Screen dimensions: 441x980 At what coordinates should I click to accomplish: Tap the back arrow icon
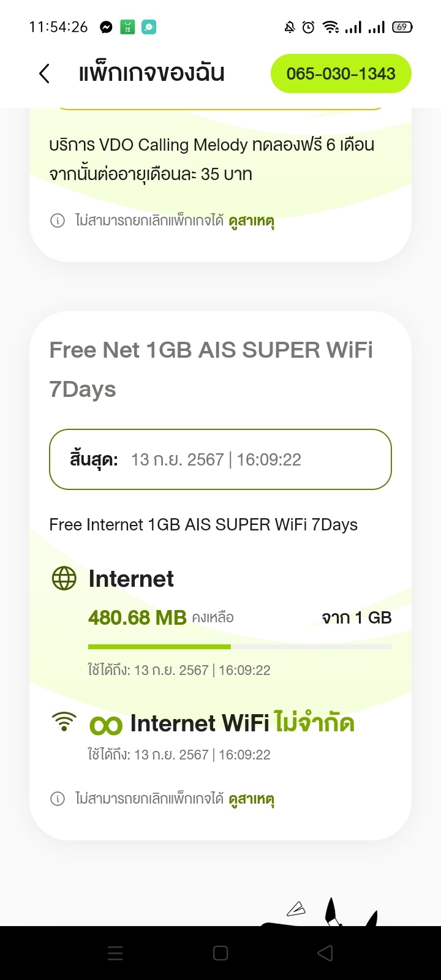click(x=44, y=74)
